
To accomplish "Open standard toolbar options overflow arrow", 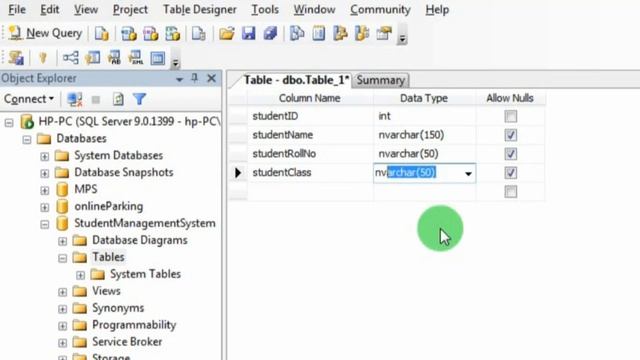I will coord(402,38).
